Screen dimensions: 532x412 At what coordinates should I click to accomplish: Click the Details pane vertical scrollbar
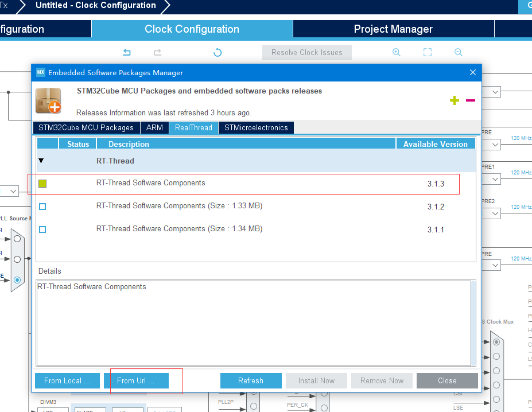pyautogui.click(x=473, y=322)
